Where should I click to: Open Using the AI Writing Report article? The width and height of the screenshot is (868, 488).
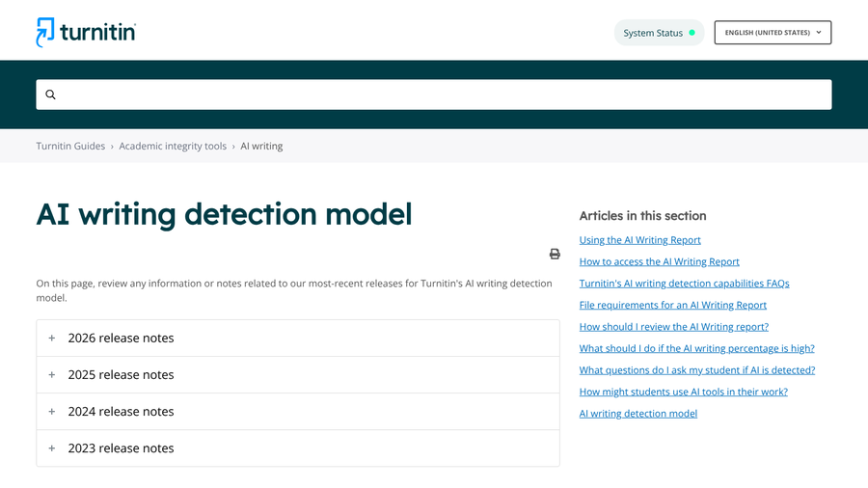(x=640, y=240)
